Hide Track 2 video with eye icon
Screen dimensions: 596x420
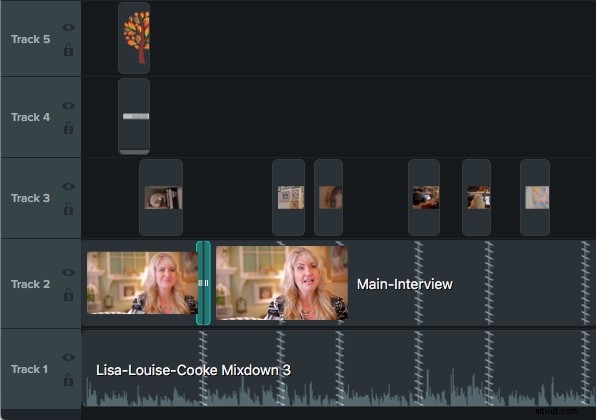coord(68,273)
